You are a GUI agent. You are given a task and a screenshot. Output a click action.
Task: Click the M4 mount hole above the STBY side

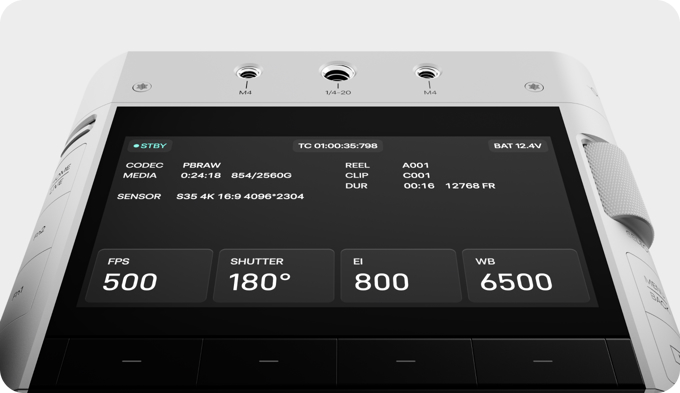point(248,72)
